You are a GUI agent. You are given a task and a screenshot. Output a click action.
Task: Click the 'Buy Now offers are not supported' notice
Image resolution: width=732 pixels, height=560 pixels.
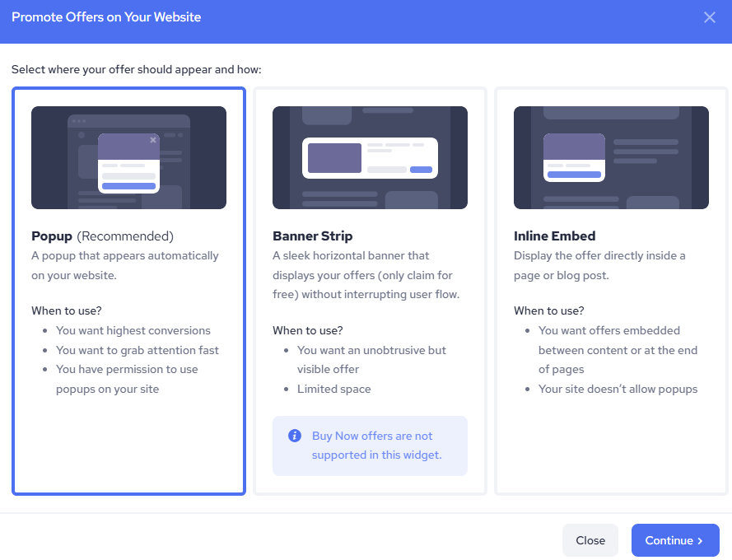click(376, 446)
